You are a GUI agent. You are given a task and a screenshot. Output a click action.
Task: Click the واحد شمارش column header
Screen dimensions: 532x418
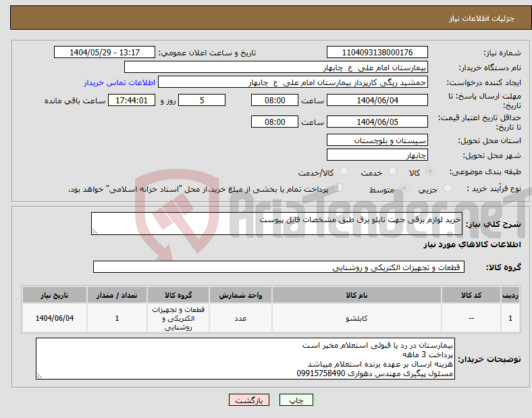pos(240,295)
